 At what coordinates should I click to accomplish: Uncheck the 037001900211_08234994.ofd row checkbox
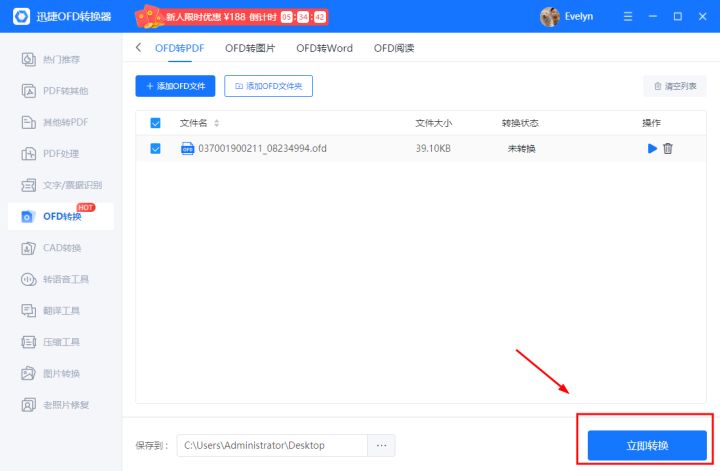pos(155,148)
